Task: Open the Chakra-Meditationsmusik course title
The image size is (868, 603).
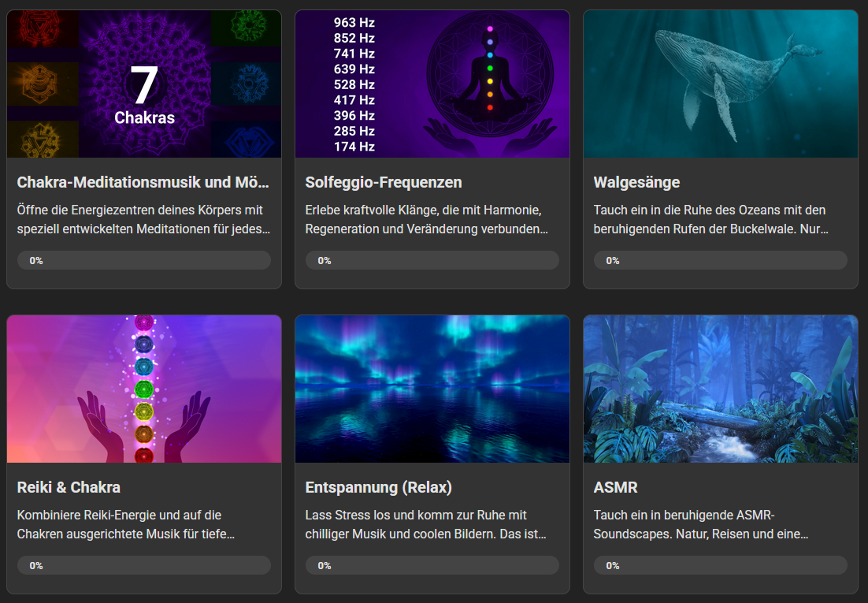Action: (143, 182)
